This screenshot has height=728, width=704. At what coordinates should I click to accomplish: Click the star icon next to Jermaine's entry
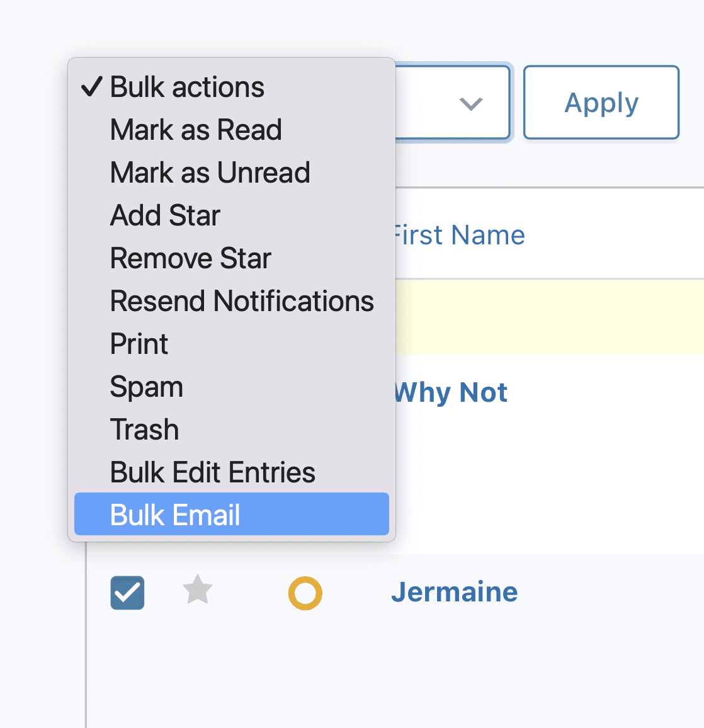197,591
